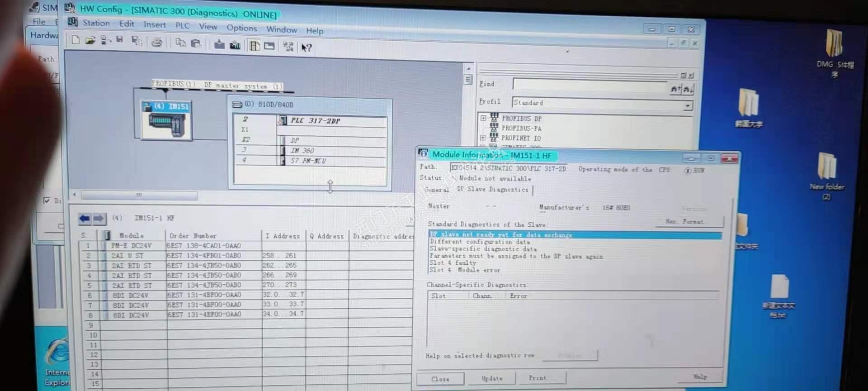
Task: Click the horizontal scrollbar under station view
Action: (139, 195)
